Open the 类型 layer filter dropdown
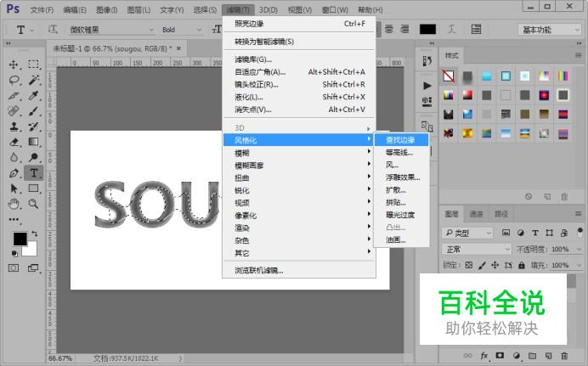The width and height of the screenshot is (588, 366). [x=467, y=233]
